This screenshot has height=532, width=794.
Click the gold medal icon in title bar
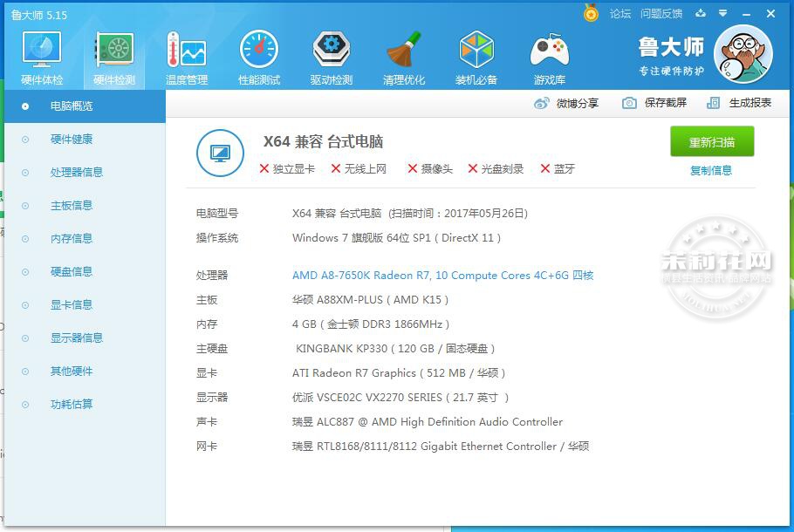pos(591,13)
